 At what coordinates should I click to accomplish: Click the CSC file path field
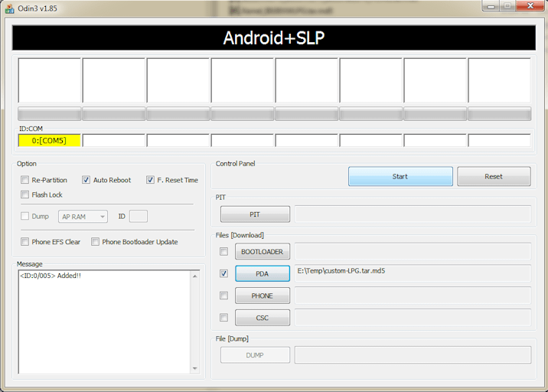tap(413, 318)
